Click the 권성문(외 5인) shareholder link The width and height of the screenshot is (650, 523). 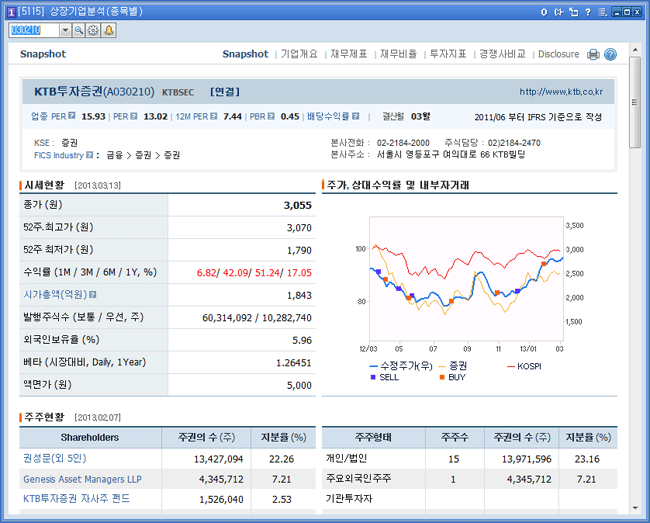56,459
